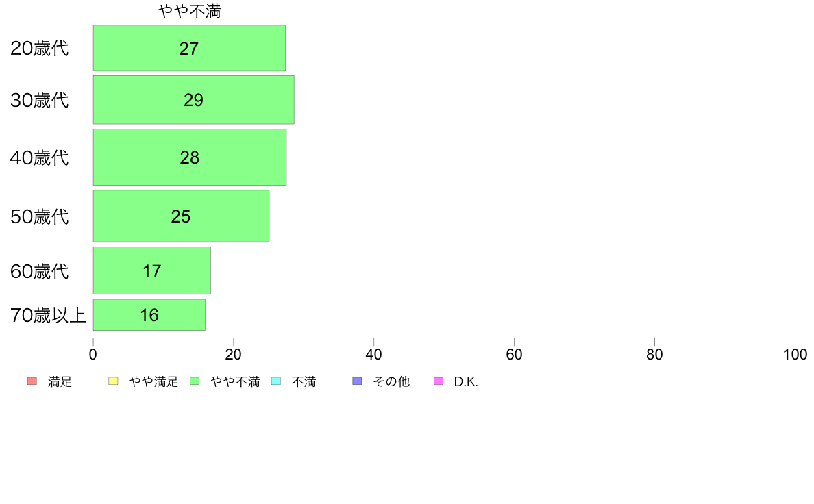Click the green やや不満 legend swatch

click(195, 381)
